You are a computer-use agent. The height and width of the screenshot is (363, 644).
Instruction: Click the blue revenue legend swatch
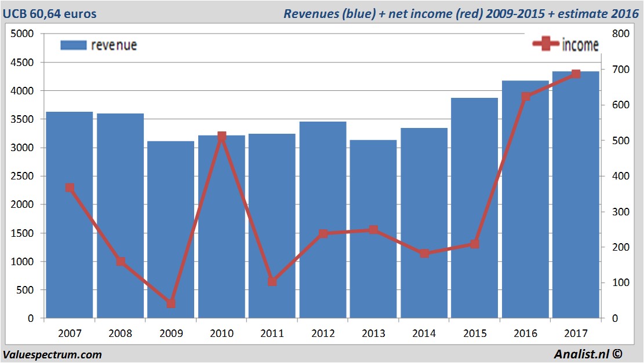[74, 45]
